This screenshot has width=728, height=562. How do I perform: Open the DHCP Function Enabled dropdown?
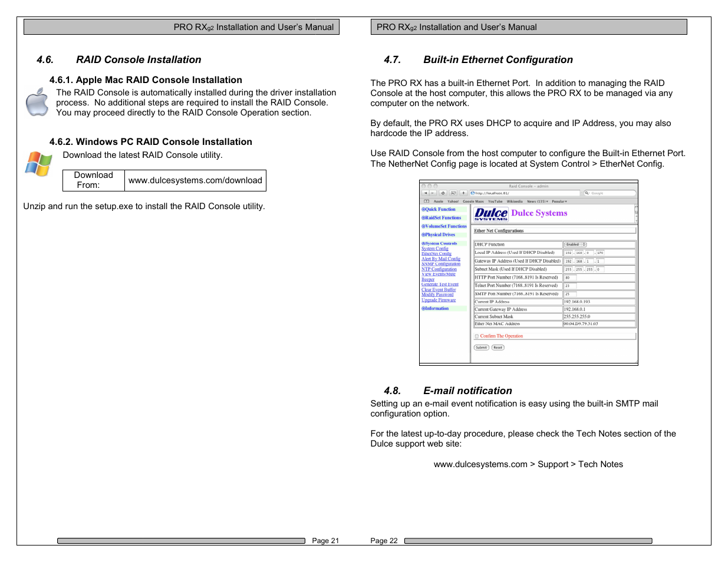click(x=575, y=244)
